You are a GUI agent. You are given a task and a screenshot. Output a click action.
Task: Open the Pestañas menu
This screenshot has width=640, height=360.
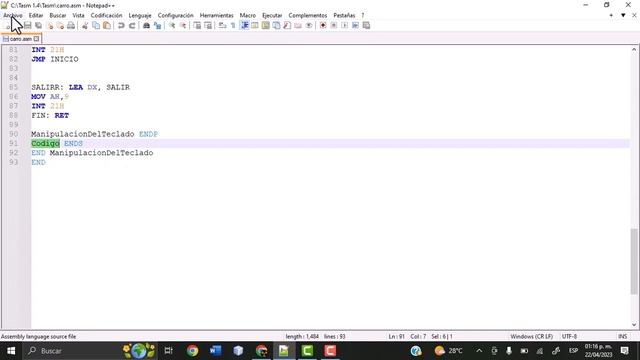[344, 15]
